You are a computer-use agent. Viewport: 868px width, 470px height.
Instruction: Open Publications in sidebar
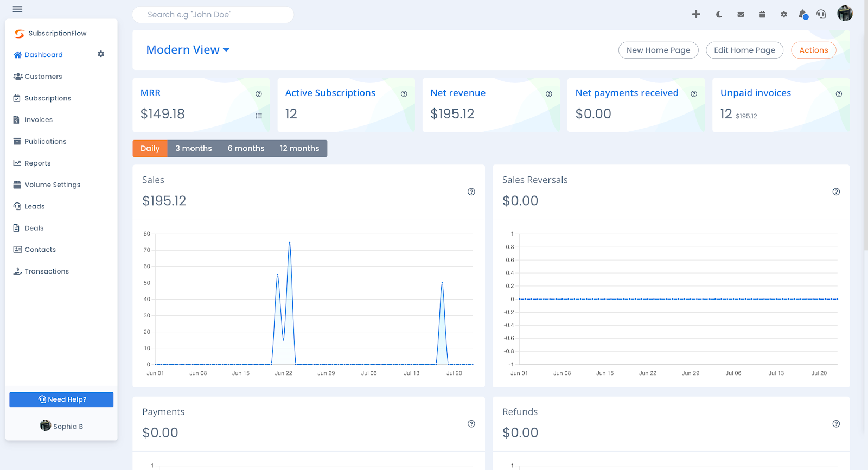pyautogui.click(x=40, y=142)
